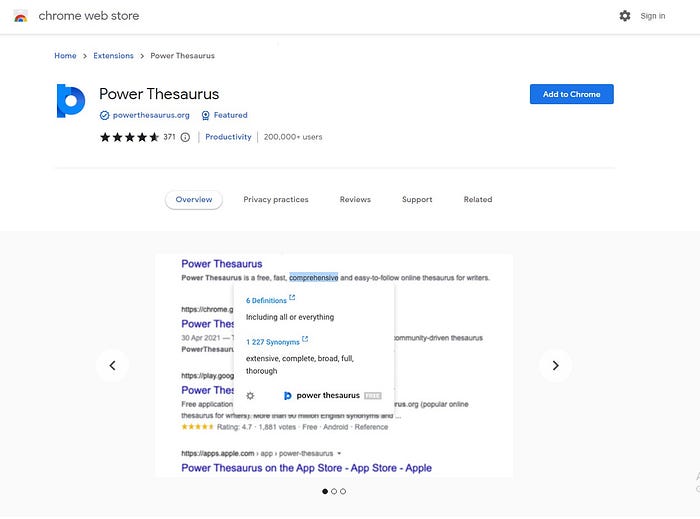Select the first carousel dot
The image size is (700, 519).
point(325,491)
